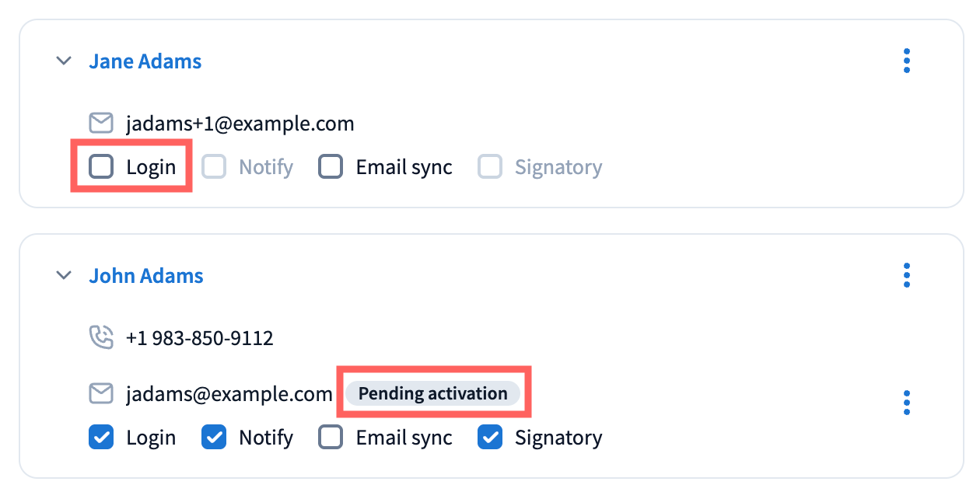This screenshot has width=980, height=499.
Task: Uncheck Signatory checkbox for John Adams
Action: pos(490,438)
